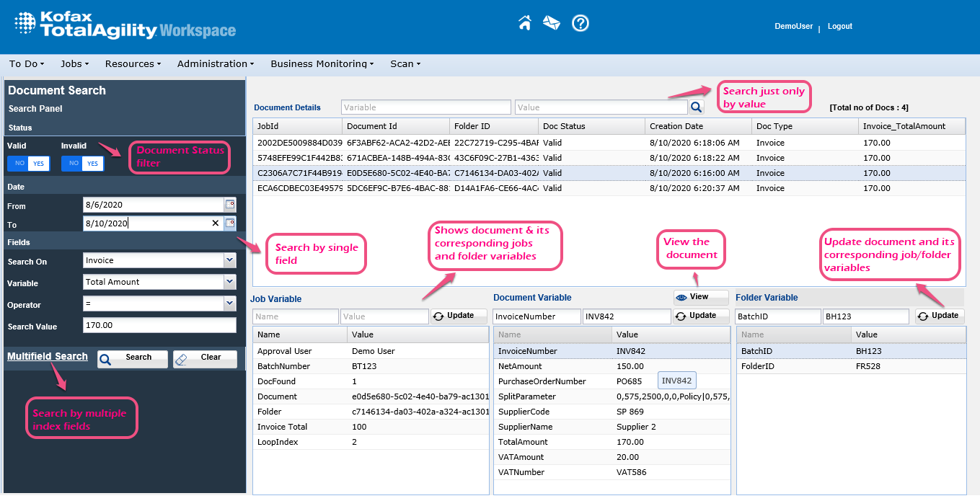
Task: Clear the To date with X icon
Action: (x=215, y=223)
